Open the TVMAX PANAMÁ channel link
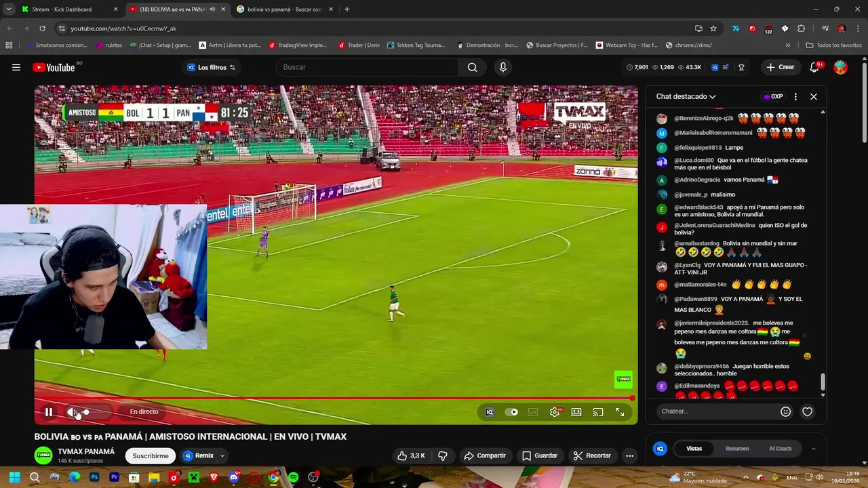The height and width of the screenshot is (488, 868). [86, 451]
